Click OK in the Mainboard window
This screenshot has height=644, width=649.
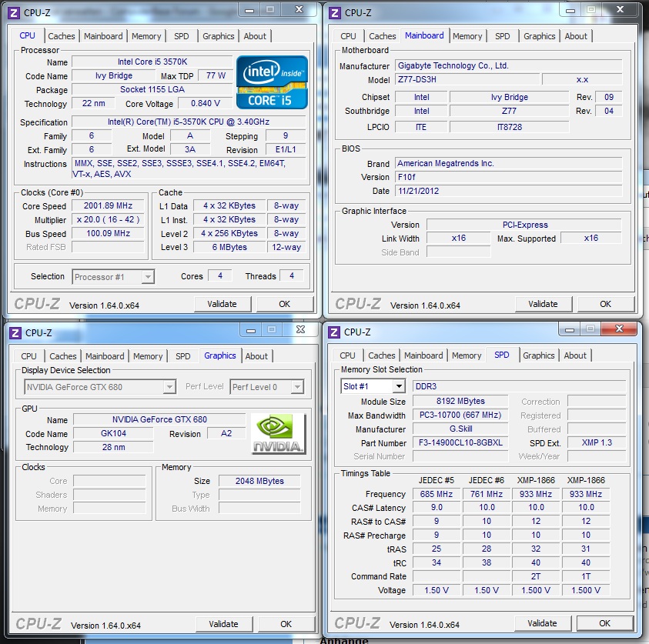(x=606, y=304)
